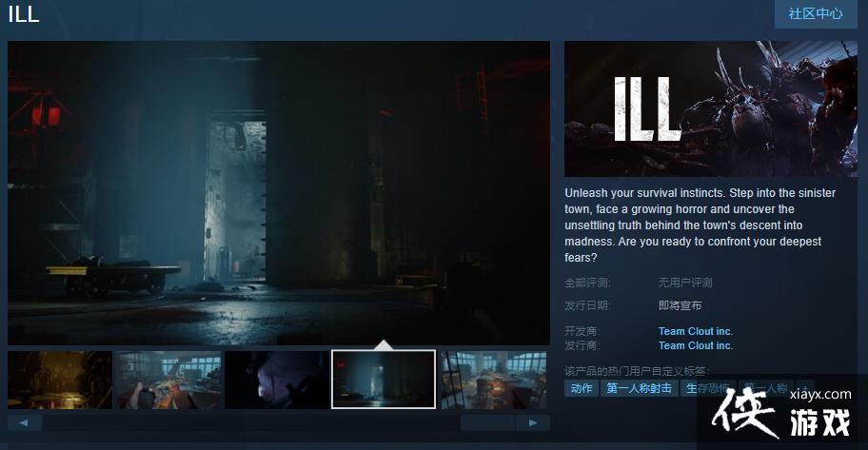
Task: Select the golden-lit dark room thumbnail
Action: [x=60, y=380]
